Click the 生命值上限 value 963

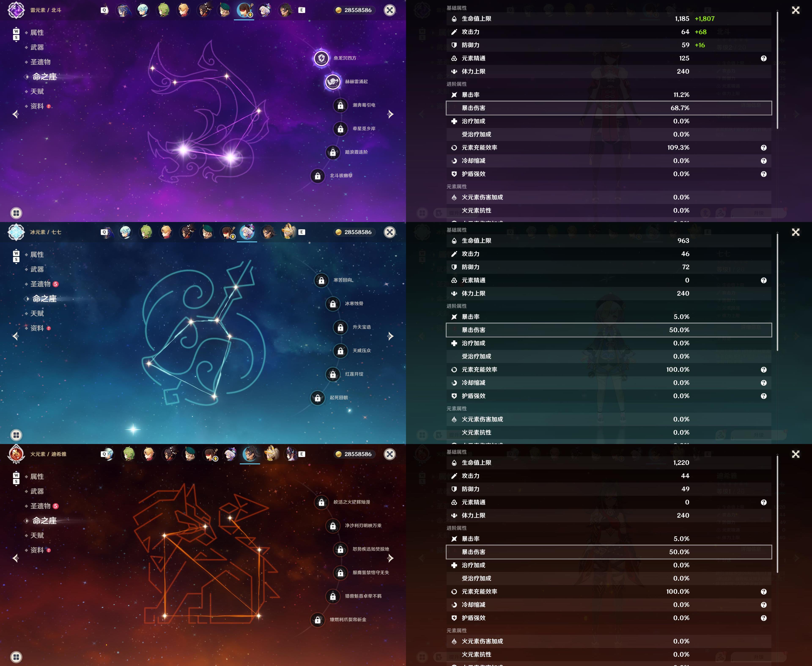683,241
